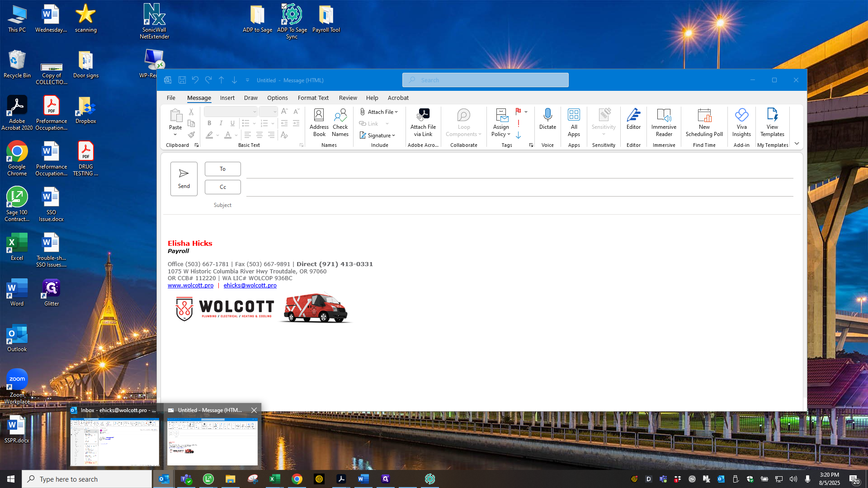Open the Address Book
The width and height of the screenshot is (868, 488).
[x=319, y=122]
